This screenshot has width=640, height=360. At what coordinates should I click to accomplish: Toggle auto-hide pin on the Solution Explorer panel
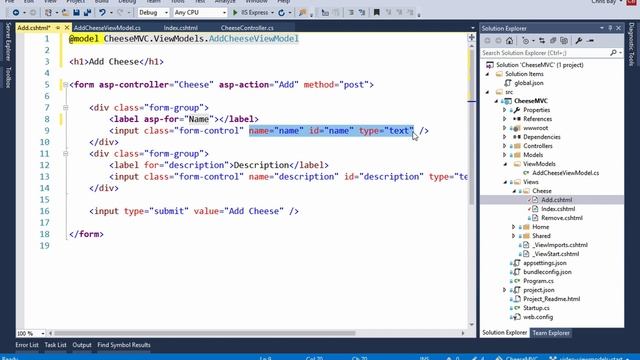click(610, 28)
